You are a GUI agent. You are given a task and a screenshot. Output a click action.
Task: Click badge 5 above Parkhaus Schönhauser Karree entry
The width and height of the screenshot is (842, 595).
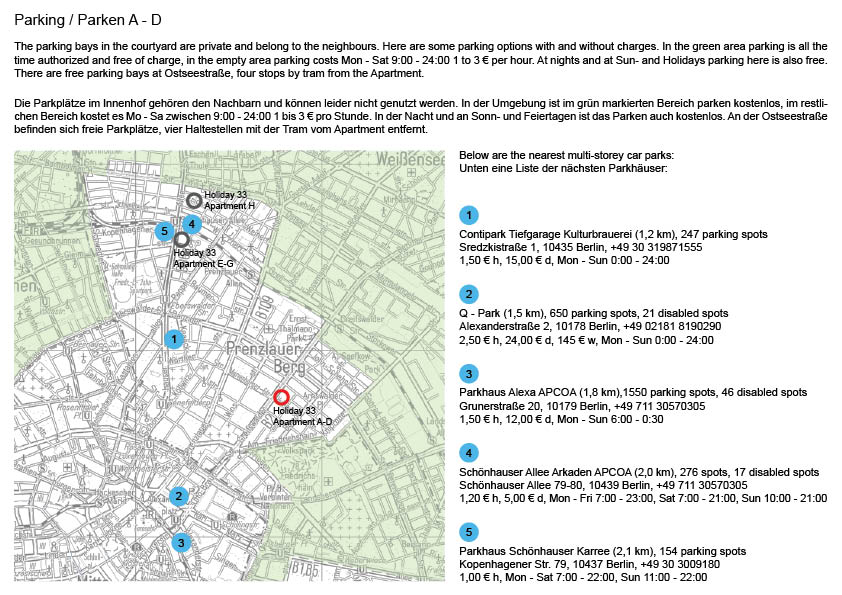(x=469, y=532)
